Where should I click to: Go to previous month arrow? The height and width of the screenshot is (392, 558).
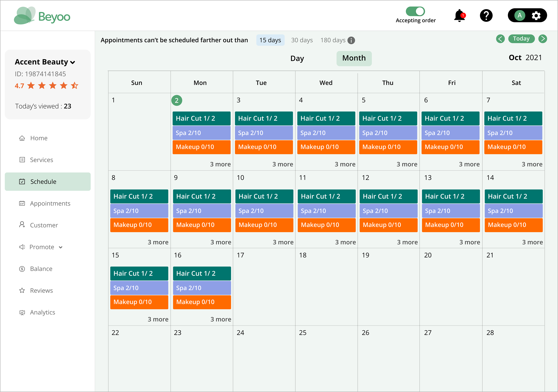tap(500, 39)
